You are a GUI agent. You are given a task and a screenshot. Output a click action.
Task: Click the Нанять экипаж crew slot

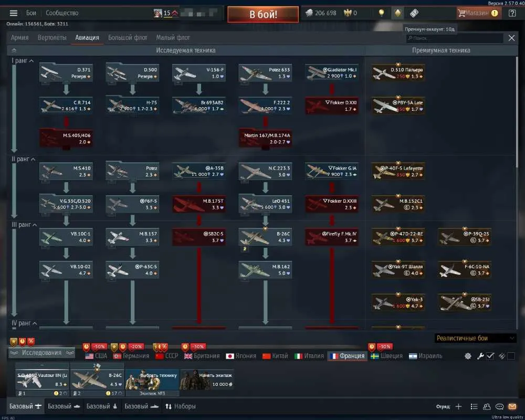pyautogui.click(x=207, y=380)
